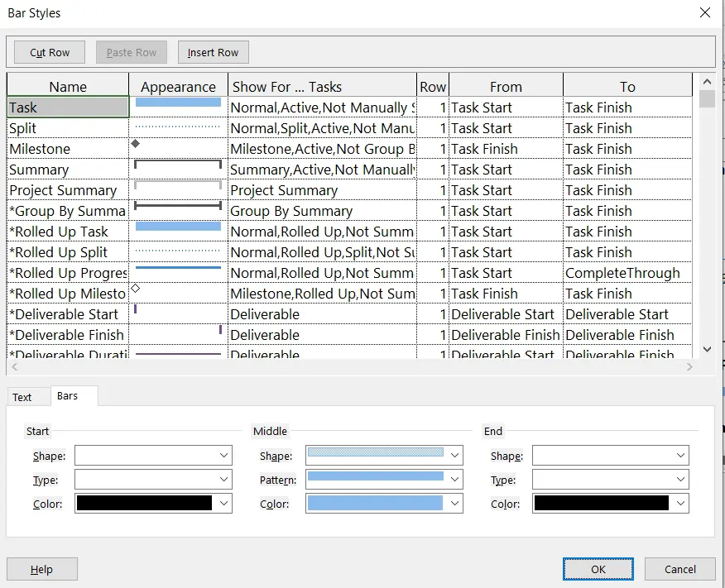This screenshot has width=725, height=588.
Task: Select Deliverable Start row's From cell
Action: [x=506, y=314]
